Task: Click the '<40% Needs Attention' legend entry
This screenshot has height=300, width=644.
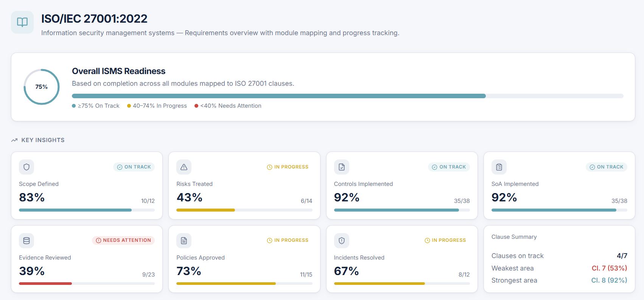Action: (x=228, y=106)
